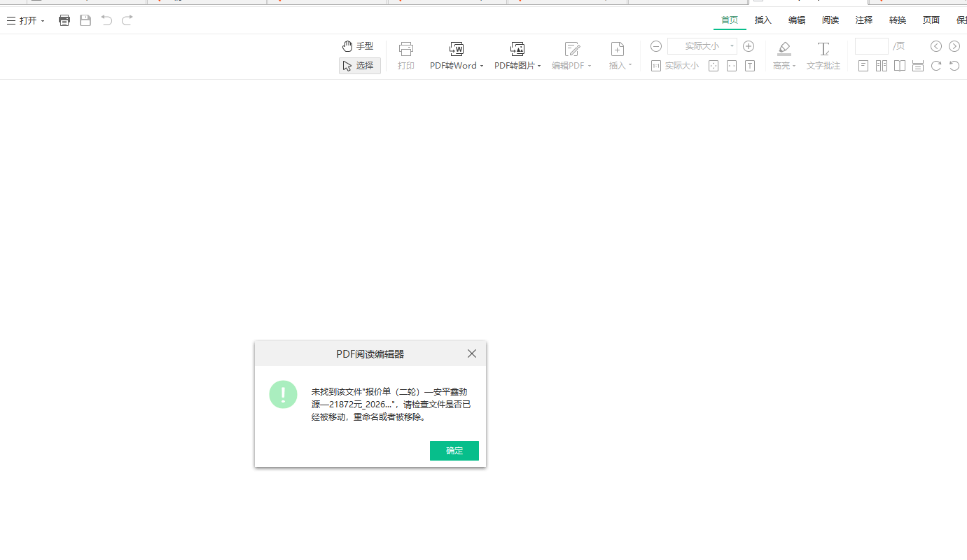
Task: Expand the 编辑PDF dropdown arrow
Action: pos(590,66)
